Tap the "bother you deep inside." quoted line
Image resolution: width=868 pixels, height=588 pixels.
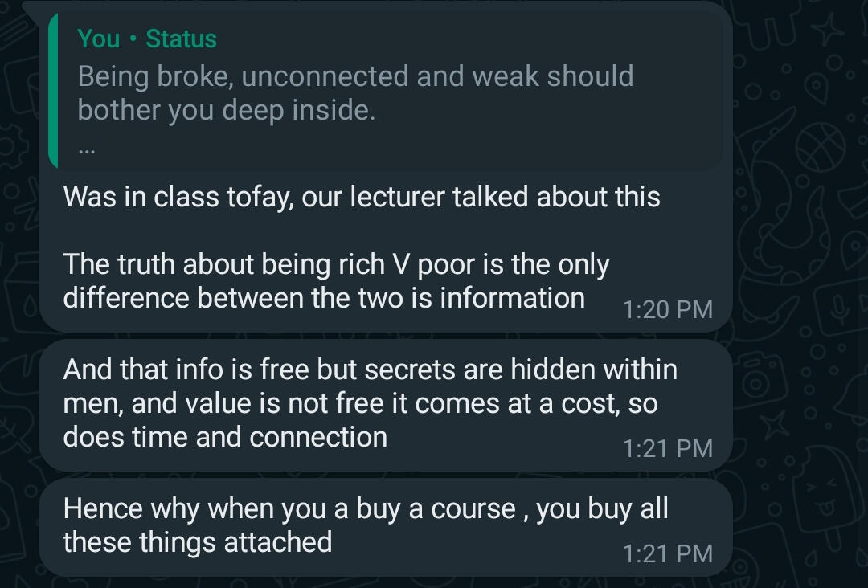tap(226, 110)
